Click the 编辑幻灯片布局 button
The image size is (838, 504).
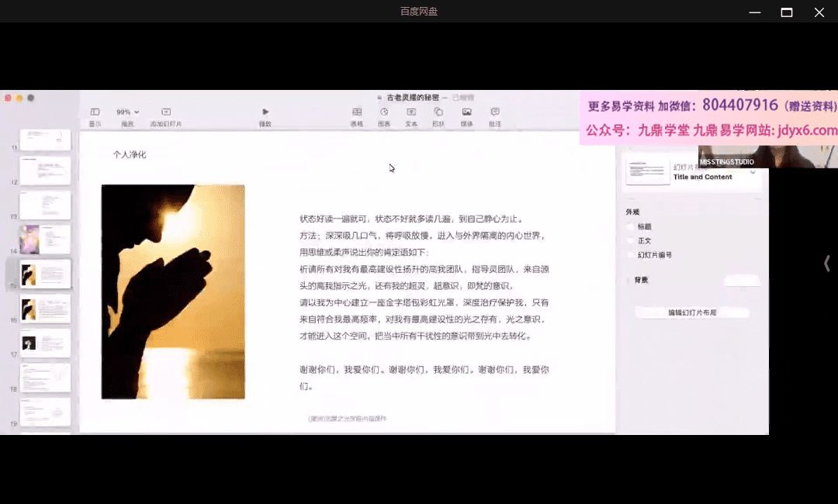[x=692, y=312]
